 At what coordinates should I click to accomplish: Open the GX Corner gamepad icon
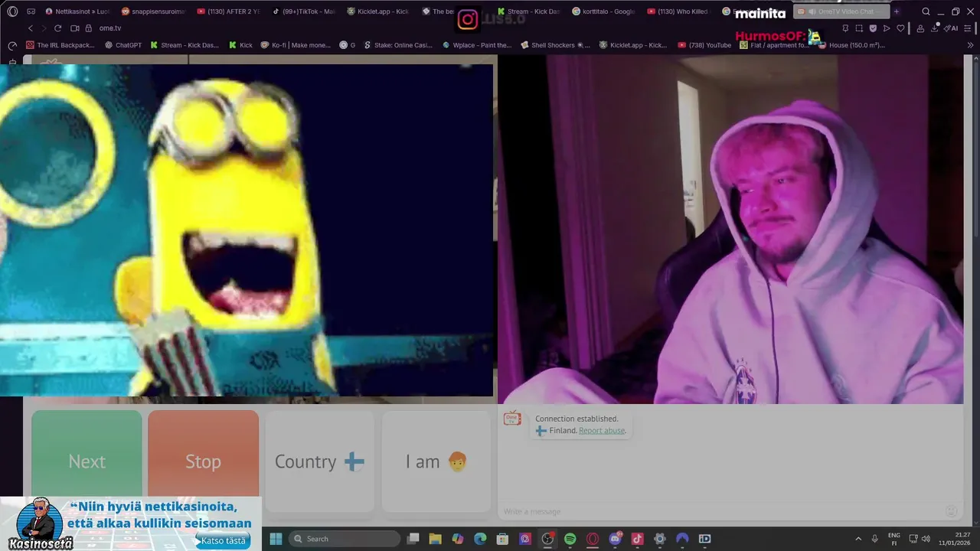tap(31, 11)
